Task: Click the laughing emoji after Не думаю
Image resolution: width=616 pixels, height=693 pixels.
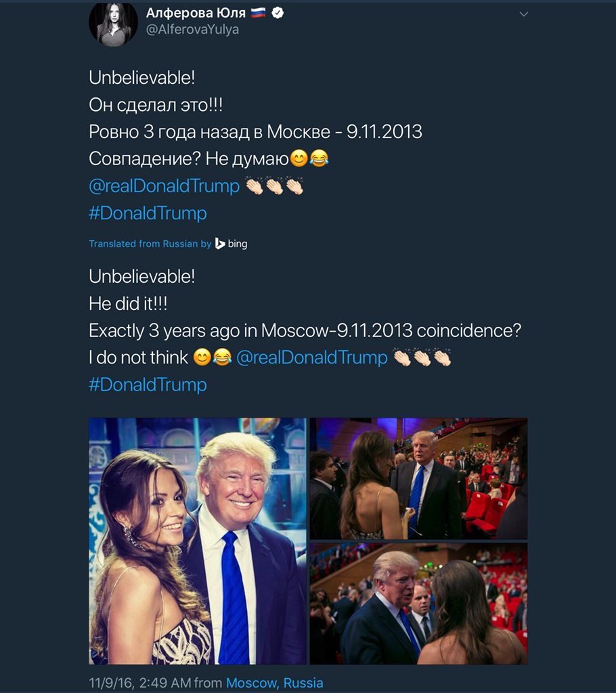Action: (x=319, y=158)
